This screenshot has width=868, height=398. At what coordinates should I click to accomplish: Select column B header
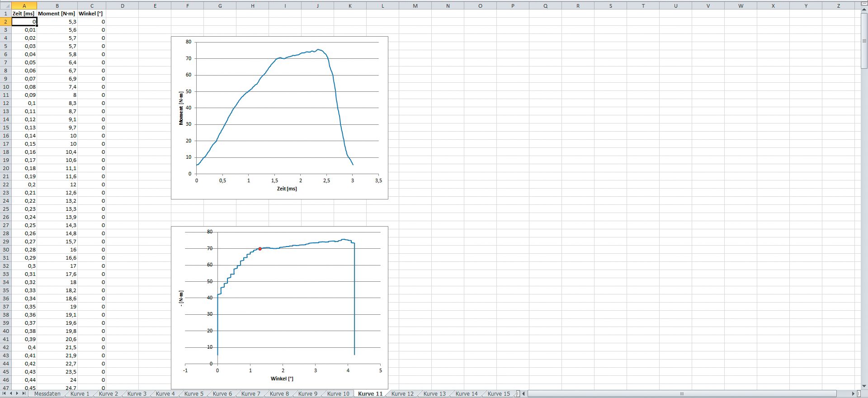tap(57, 6)
